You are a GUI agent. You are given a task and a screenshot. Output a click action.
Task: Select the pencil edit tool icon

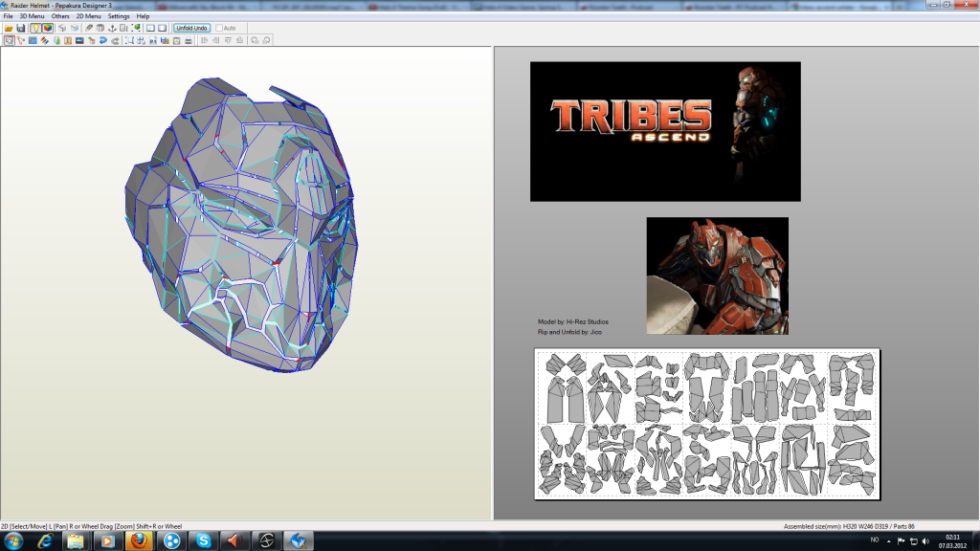click(89, 28)
